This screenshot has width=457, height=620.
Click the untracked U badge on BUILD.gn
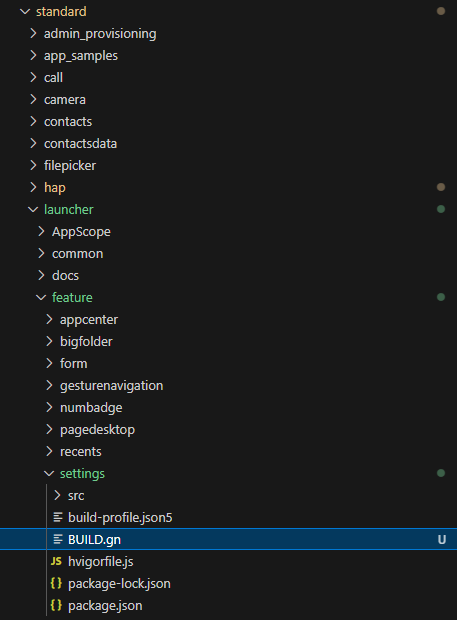442,539
